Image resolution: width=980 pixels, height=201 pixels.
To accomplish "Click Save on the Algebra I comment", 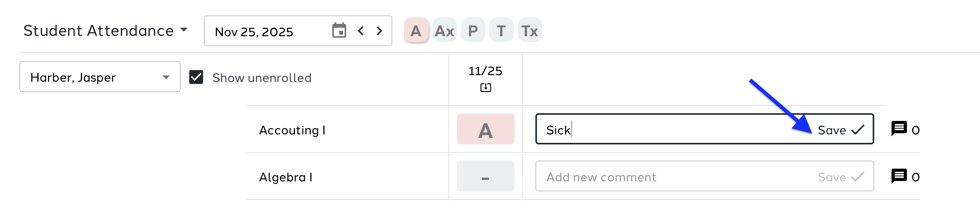I will point(841,177).
